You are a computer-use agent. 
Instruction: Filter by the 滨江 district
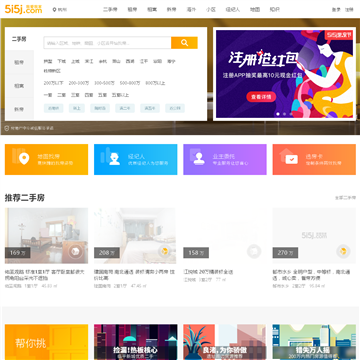tap(89, 61)
